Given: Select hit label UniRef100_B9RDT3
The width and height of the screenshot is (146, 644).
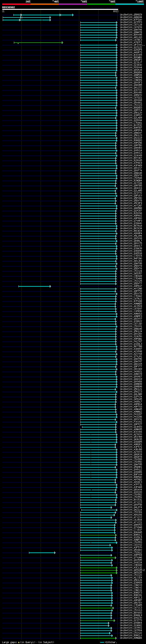Looking at the screenshot, I should tap(131, 593).
